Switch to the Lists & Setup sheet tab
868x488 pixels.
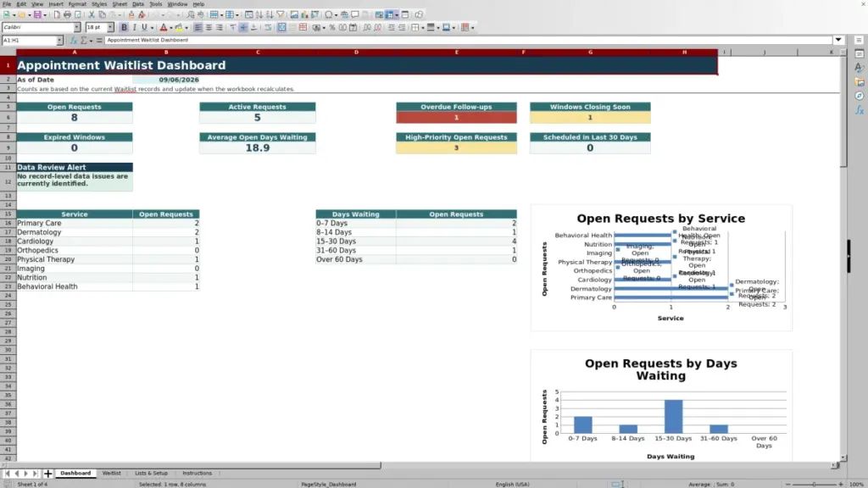[151, 474]
